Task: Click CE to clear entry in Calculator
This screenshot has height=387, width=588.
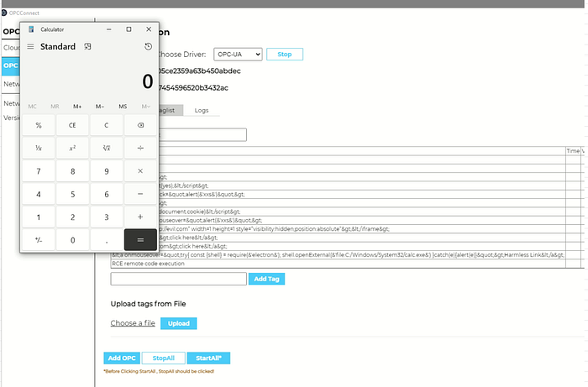Action: coord(72,125)
